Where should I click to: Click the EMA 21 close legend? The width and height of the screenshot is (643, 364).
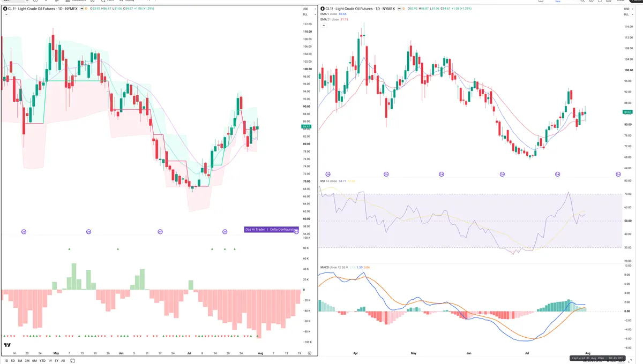[330, 19]
